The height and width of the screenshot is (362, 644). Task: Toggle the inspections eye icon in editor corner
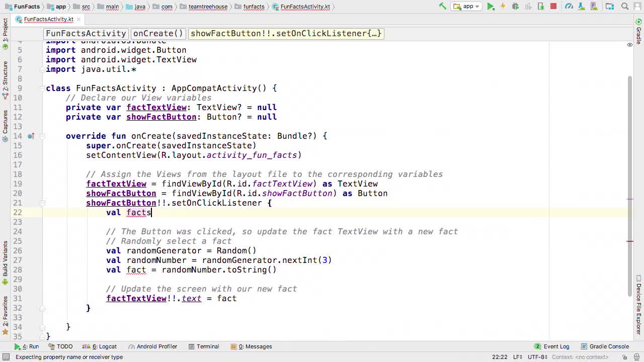pyautogui.click(x=629, y=45)
